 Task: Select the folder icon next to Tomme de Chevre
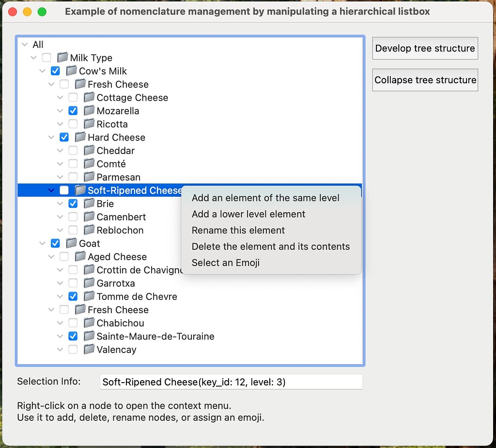(x=88, y=296)
